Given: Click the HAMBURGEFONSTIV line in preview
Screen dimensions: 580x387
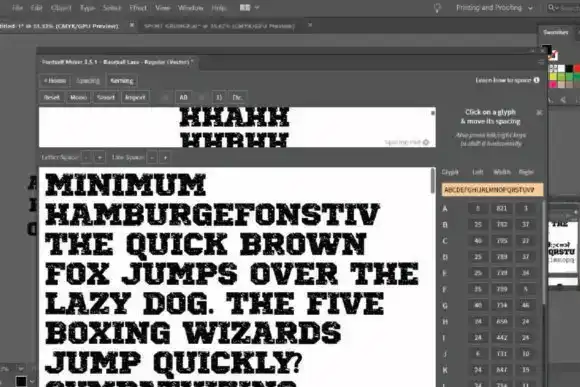Looking at the screenshot, I should 212,214.
